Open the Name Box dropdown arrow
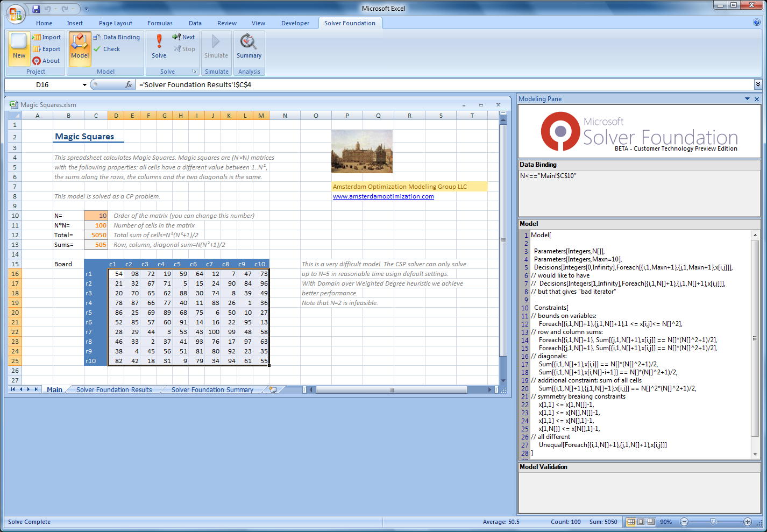This screenshot has width=767, height=532. (84, 85)
